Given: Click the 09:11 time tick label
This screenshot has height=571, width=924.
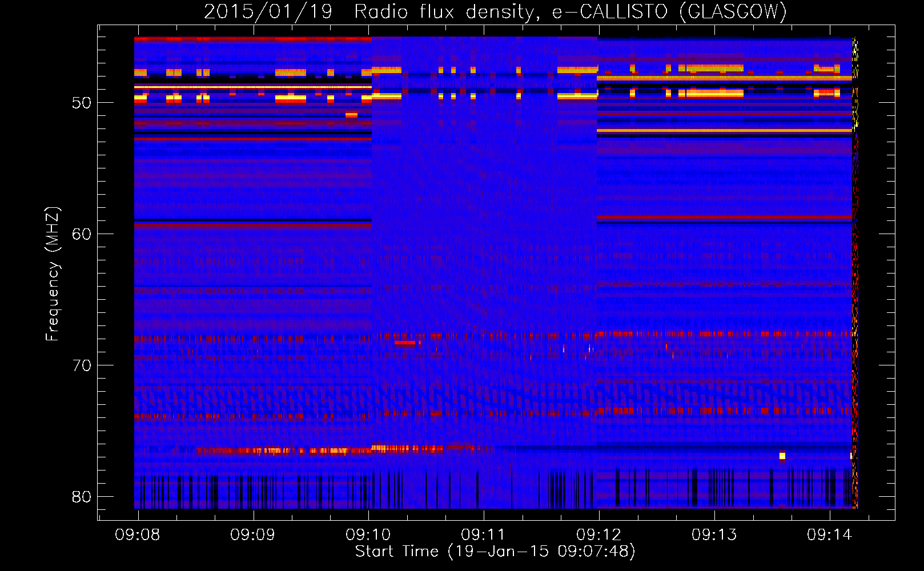Looking at the screenshot, I should coord(484,534).
